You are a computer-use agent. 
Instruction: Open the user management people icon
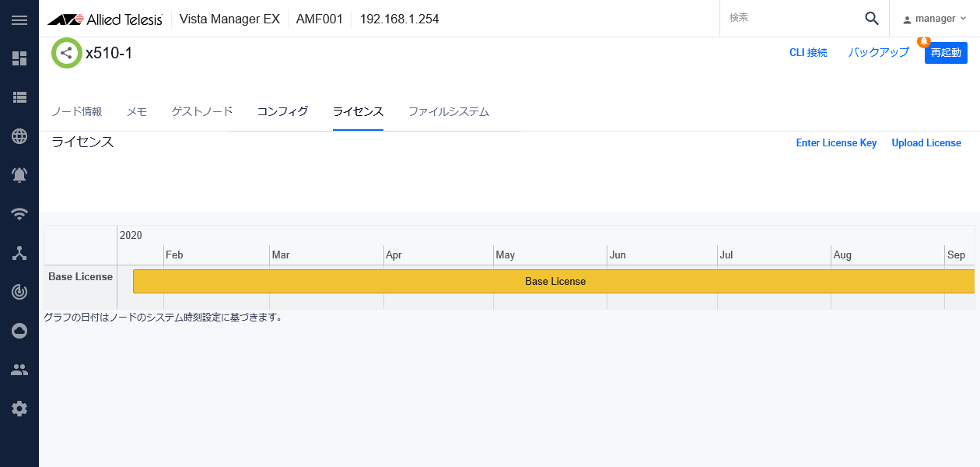pos(19,370)
